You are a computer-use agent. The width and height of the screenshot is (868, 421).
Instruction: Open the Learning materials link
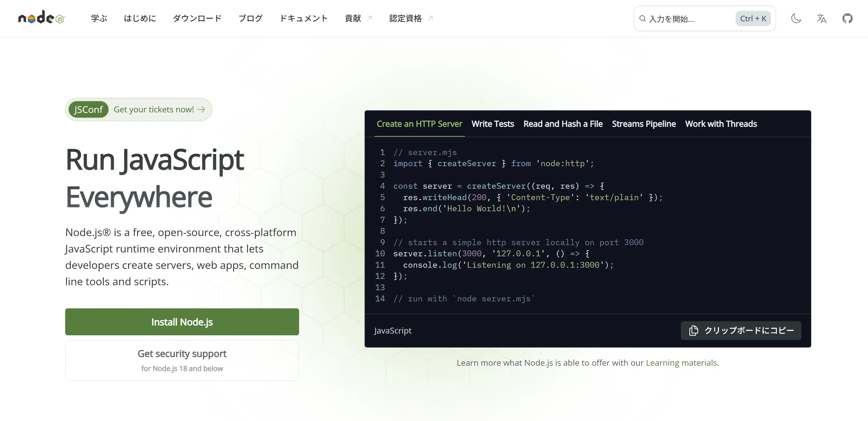681,363
